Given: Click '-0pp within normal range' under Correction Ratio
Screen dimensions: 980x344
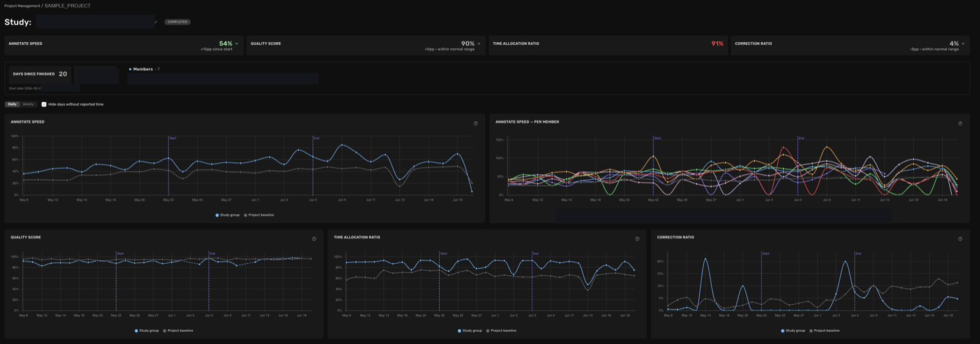Looking at the screenshot, I should (x=934, y=50).
